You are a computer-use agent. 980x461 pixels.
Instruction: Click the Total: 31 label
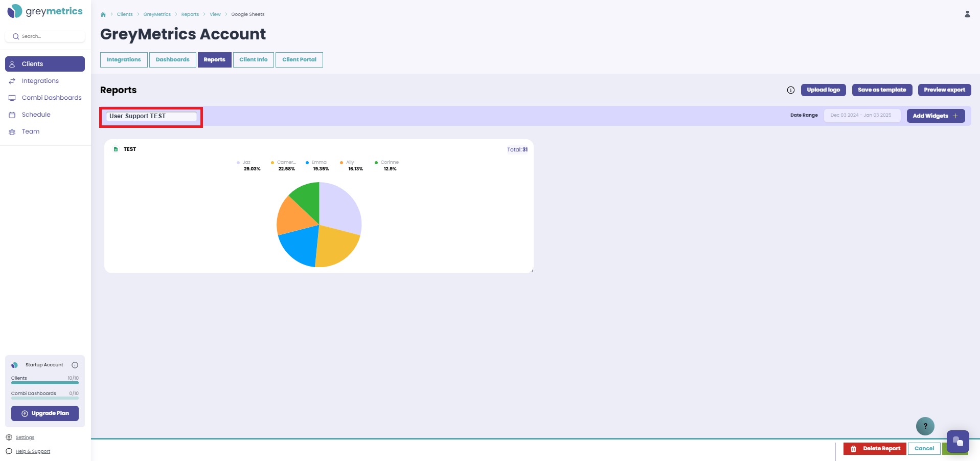coord(517,150)
